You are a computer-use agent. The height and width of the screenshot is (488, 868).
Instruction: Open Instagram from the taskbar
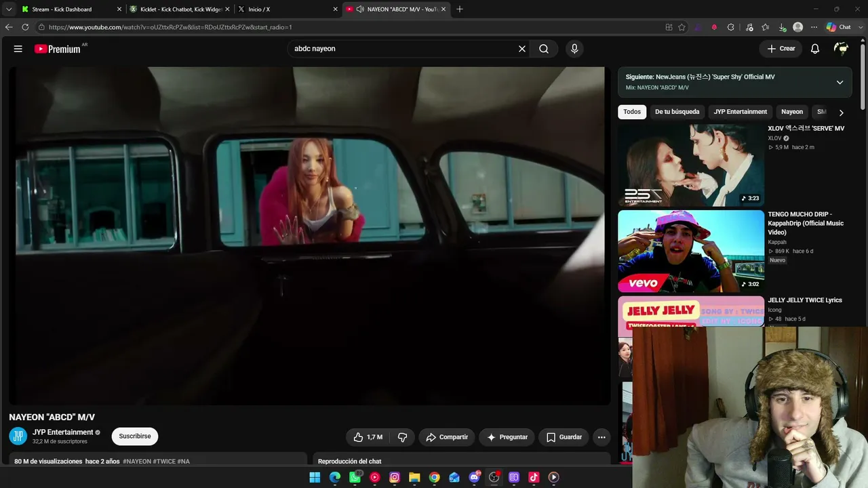tap(395, 477)
